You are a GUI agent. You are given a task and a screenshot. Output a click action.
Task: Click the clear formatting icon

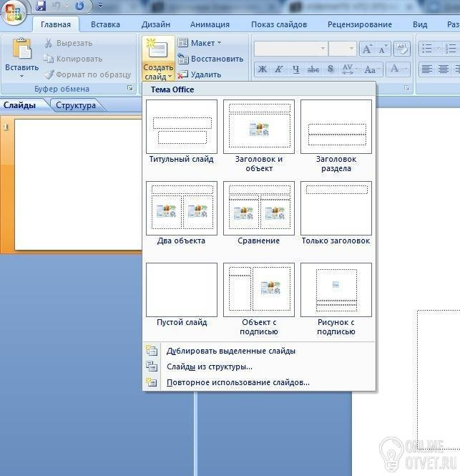tap(402, 49)
